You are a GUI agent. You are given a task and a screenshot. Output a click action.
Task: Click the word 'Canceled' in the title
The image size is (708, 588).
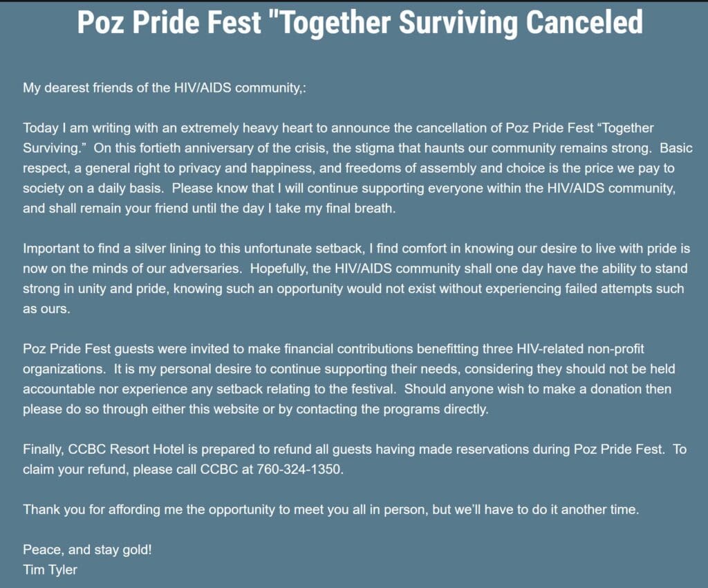point(584,23)
